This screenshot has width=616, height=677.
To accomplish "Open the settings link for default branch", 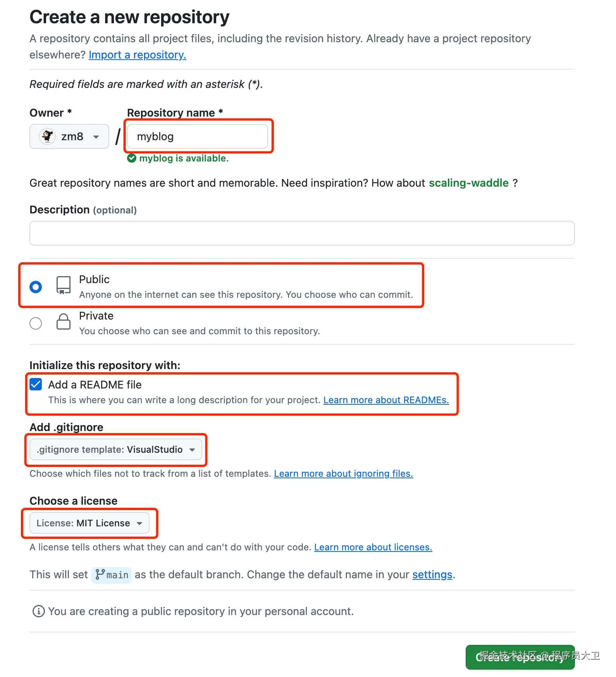I will [x=432, y=575].
